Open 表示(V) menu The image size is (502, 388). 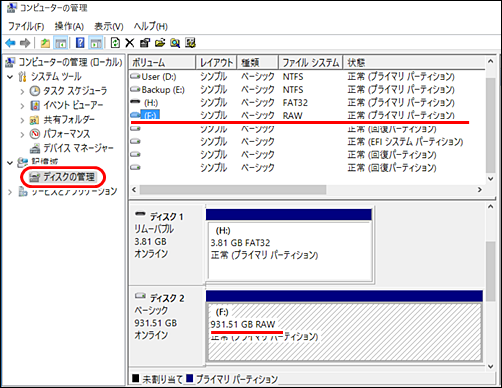[x=109, y=26]
